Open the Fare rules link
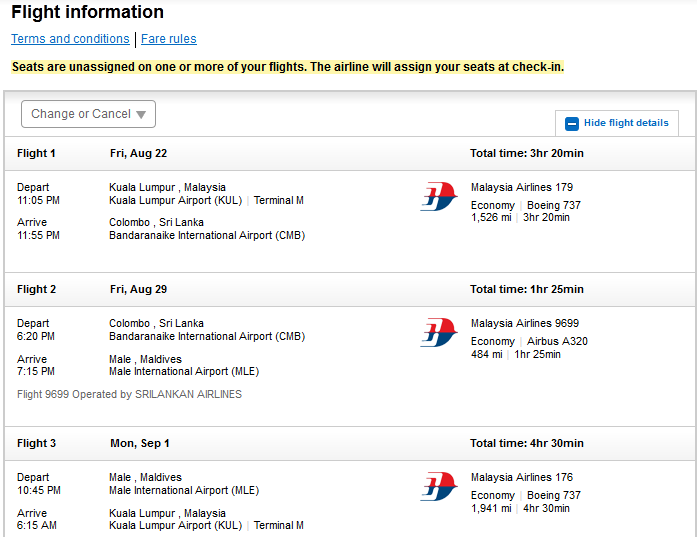 [168, 39]
